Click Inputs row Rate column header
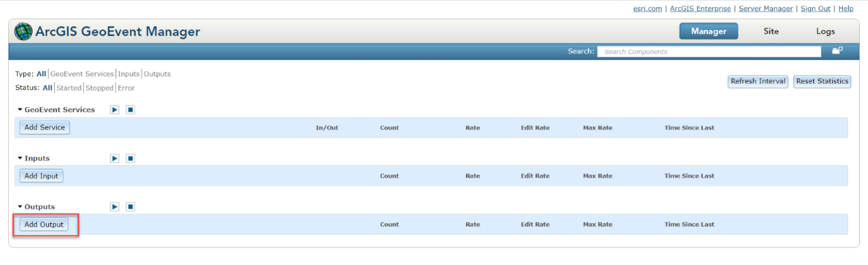Viewport: 868px width, 265px height. coord(473,176)
